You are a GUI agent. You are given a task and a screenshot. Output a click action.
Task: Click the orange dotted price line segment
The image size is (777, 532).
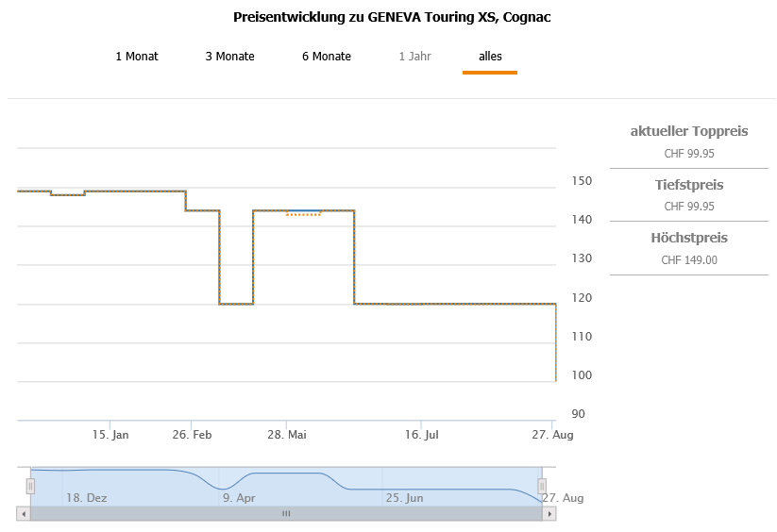pyautogui.click(x=304, y=215)
